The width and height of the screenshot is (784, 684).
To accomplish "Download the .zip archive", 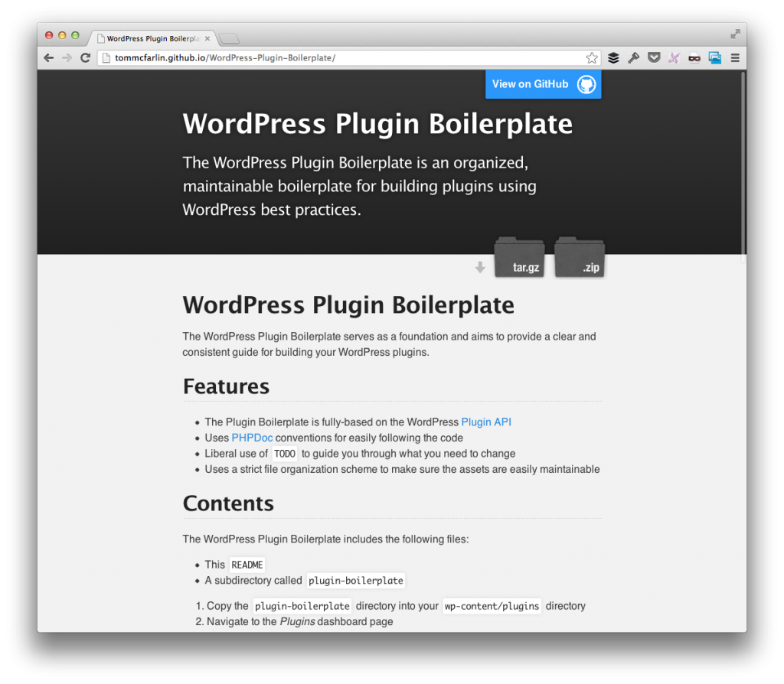I will click(580, 257).
